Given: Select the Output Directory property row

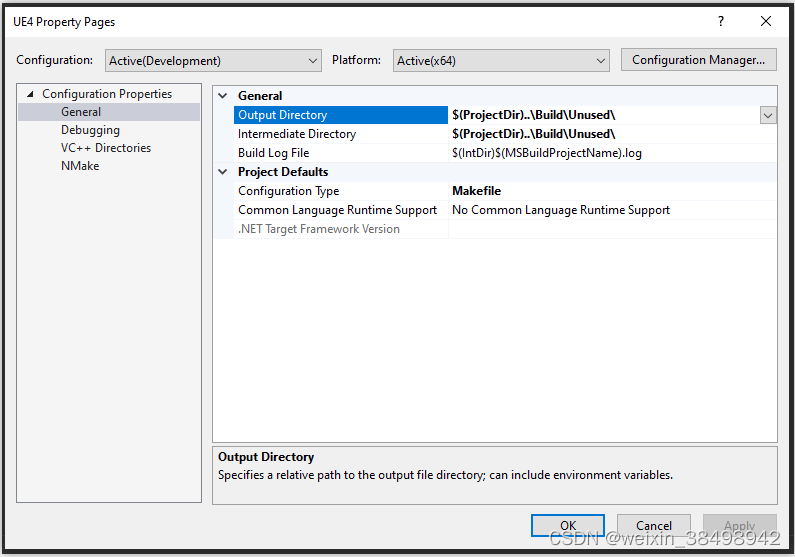Looking at the screenshot, I should 341,115.
